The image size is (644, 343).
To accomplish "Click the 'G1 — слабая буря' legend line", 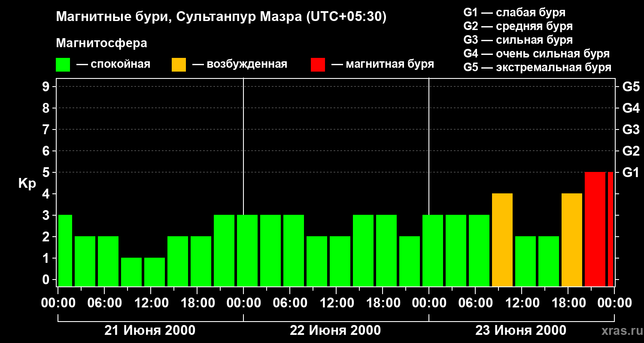I will [514, 12].
